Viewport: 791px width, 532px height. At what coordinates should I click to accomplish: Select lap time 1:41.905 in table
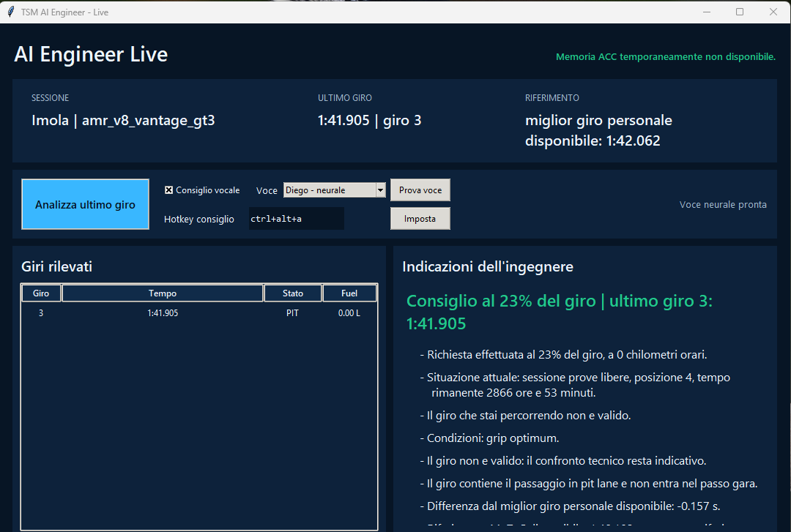click(x=163, y=313)
